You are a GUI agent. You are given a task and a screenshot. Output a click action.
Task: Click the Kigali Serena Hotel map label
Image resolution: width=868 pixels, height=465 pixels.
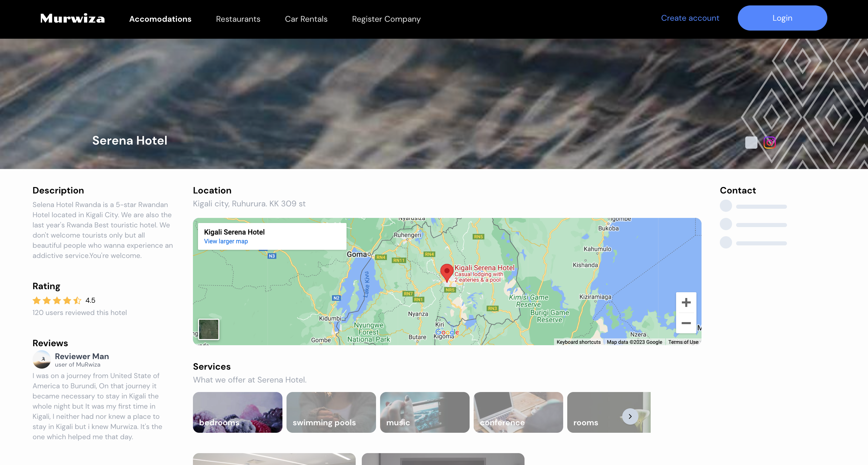[x=484, y=268]
